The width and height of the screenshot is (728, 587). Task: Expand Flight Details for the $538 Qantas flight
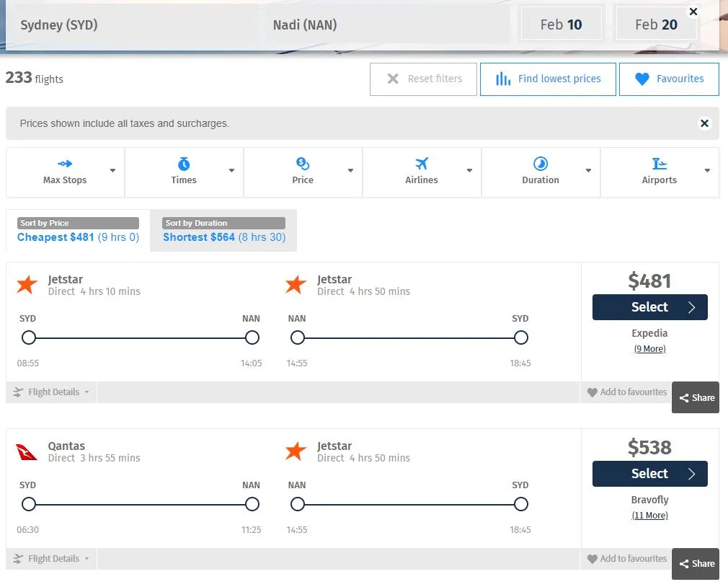51,559
